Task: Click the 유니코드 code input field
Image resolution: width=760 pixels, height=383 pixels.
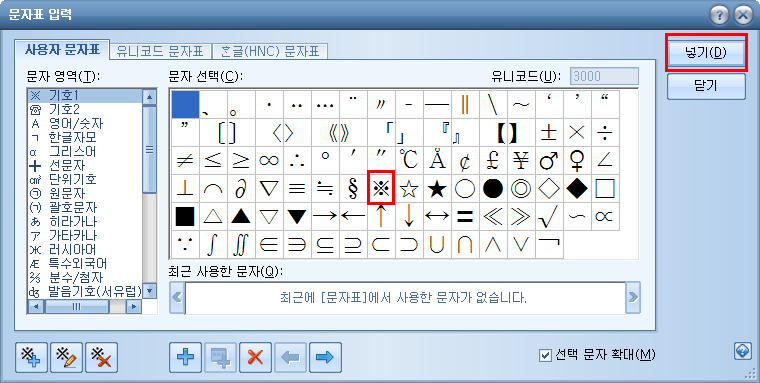Action: point(604,76)
